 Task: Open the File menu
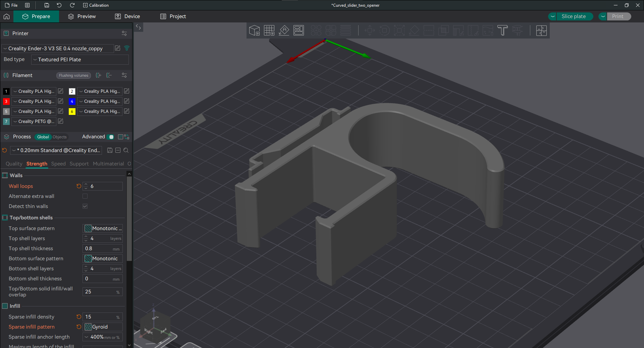tap(11, 5)
